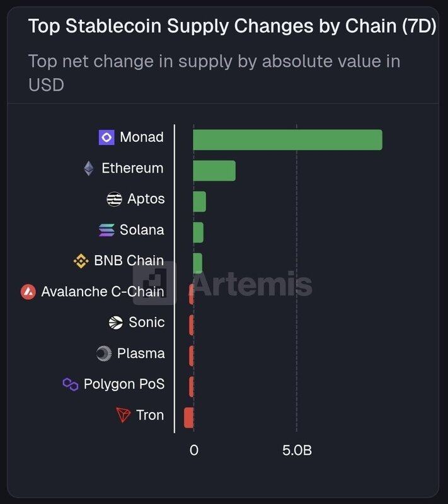Click the Avalanche C-Chain label text
The image size is (448, 504).
tap(102, 292)
